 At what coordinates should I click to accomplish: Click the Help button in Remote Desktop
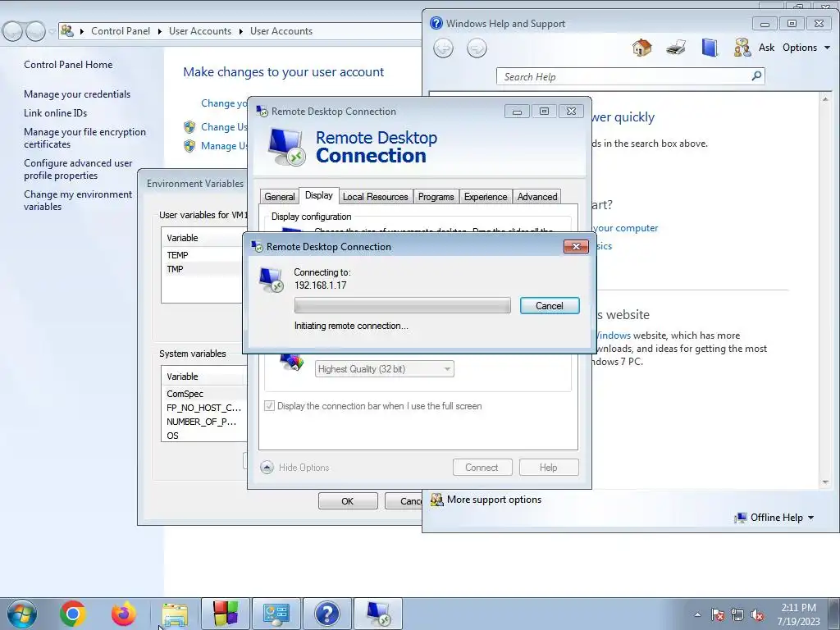[549, 467]
